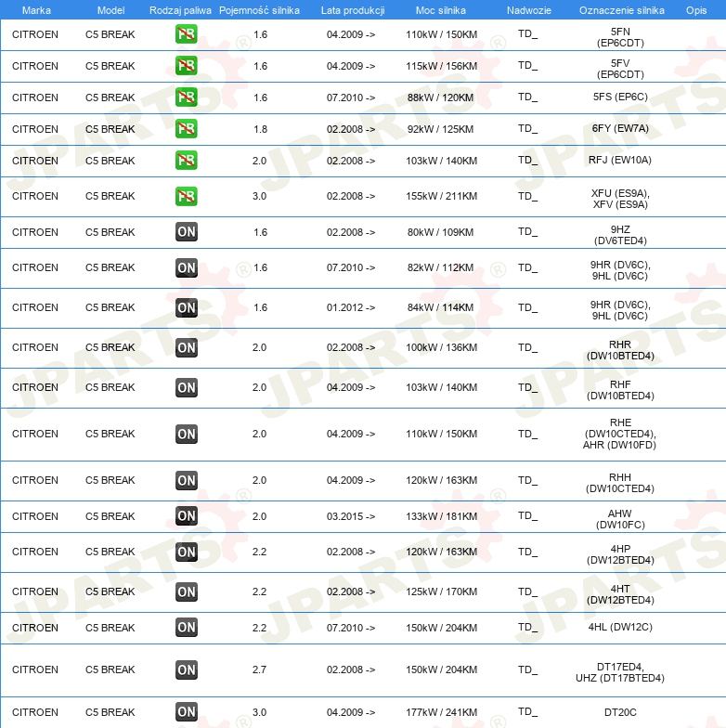Click the ON diesel icon in the AHW (DW10FC) row
Image resolution: width=726 pixels, height=728 pixels.
pos(186,516)
